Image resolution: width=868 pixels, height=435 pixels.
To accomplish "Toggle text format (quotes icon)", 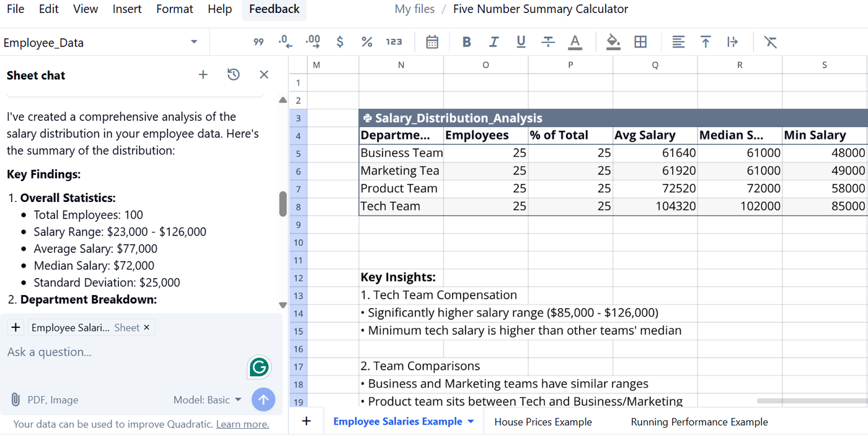I will click(x=259, y=42).
